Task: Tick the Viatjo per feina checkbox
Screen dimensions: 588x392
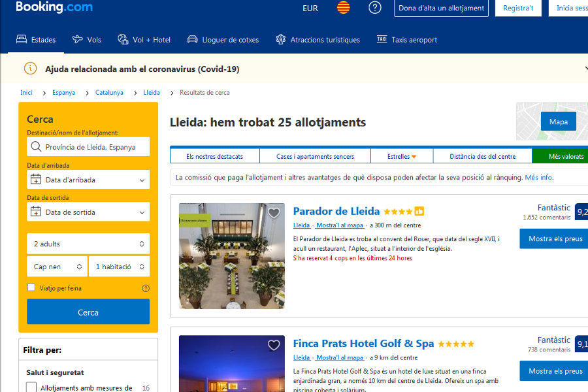Action: [x=31, y=287]
